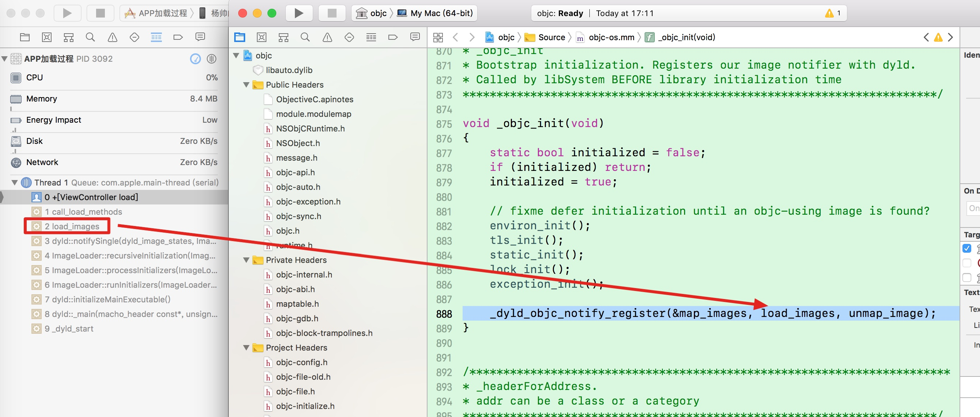Open the Breakpoint navigator icon in objc window

pos(392,37)
